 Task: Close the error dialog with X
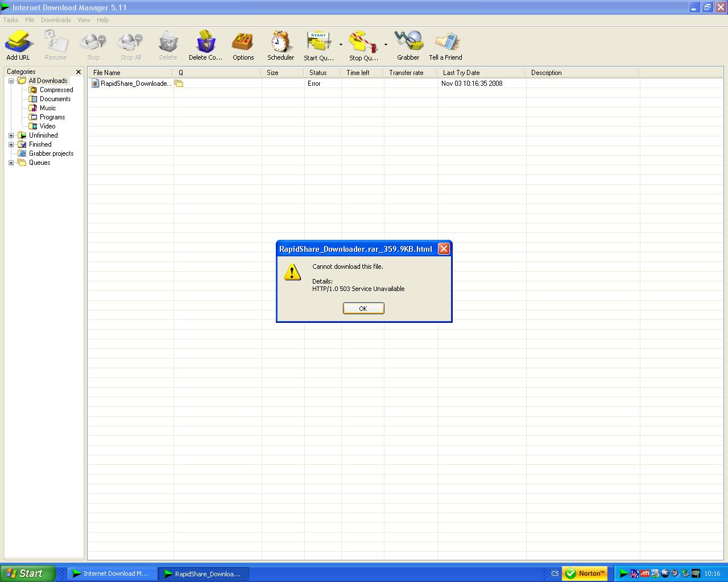pos(444,248)
